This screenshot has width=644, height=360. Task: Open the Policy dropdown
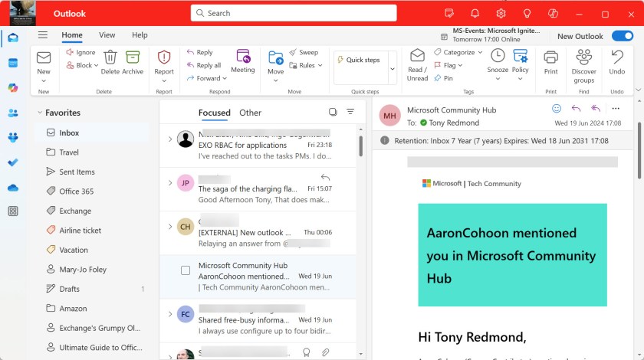click(520, 79)
